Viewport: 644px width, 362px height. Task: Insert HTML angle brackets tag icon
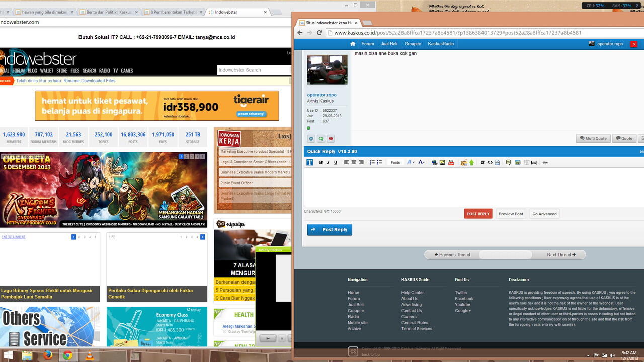click(490, 162)
